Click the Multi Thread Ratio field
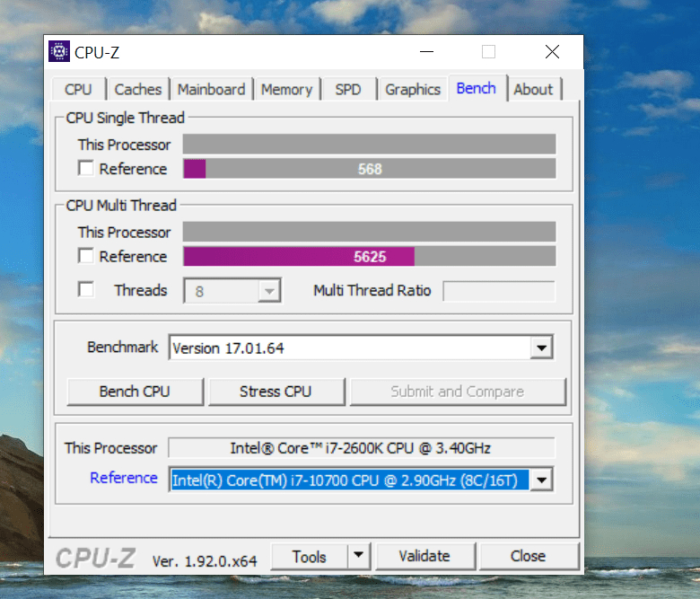700x599 pixels. pyautogui.click(x=499, y=291)
